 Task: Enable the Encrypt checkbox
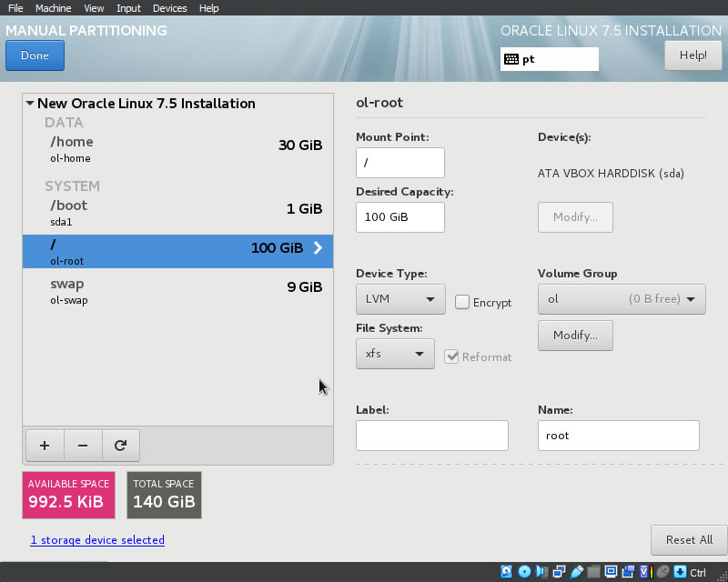[x=462, y=302]
